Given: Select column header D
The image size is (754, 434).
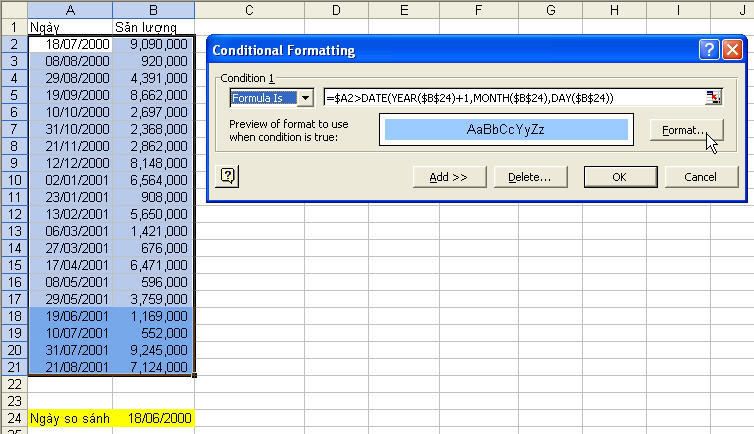Looking at the screenshot, I should [x=336, y=10].
